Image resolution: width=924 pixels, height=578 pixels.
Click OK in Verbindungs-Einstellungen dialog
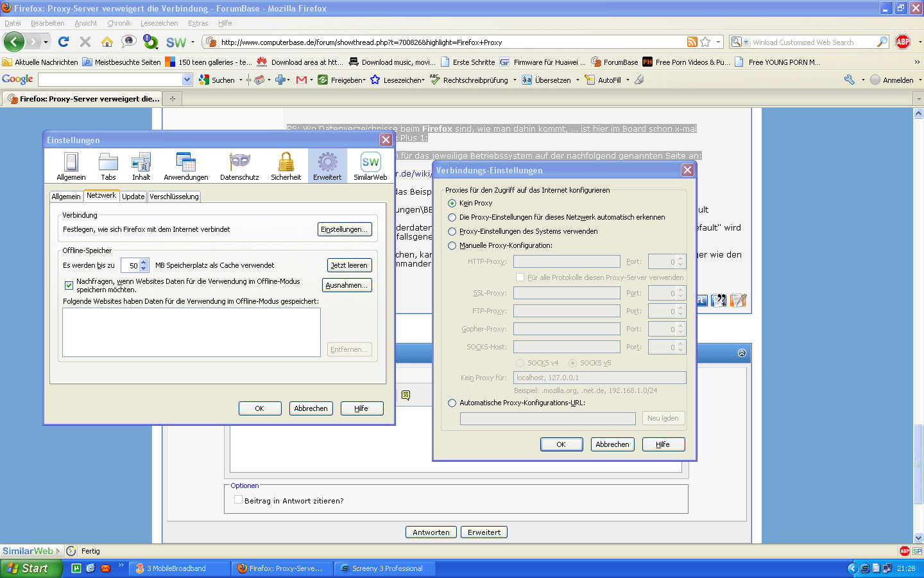coord(561,444)
